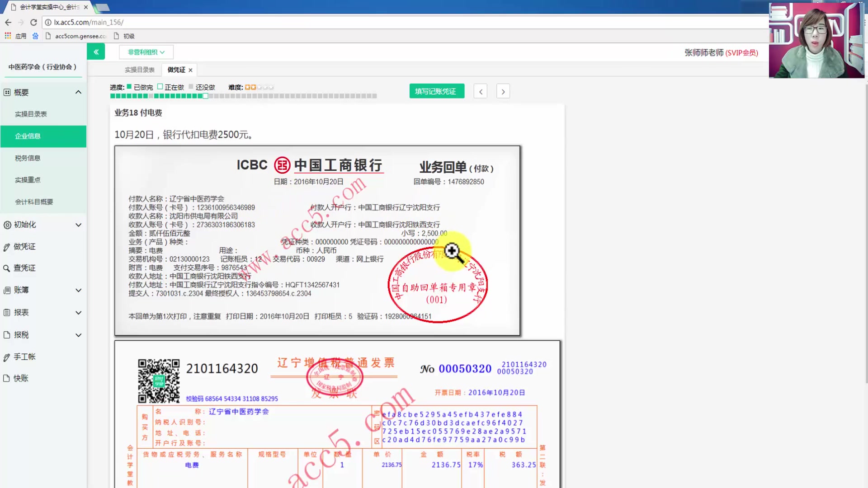Click the 做凭证 pencil icon in sidebar
Image resolution: width=868 pixels, height=488 pixels.
[6, 247]
